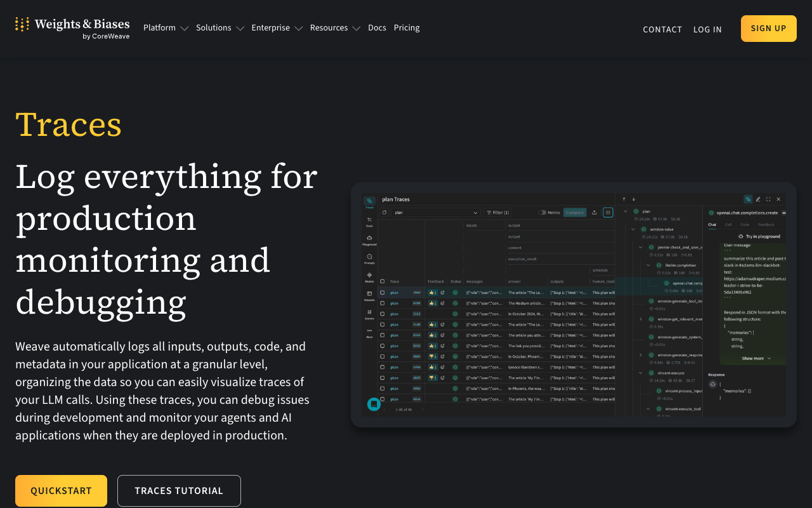Screen dimensions: 812x508
Task: Check the box for the 'In October, Phoeni' row
Action: [x=382, y=356]
